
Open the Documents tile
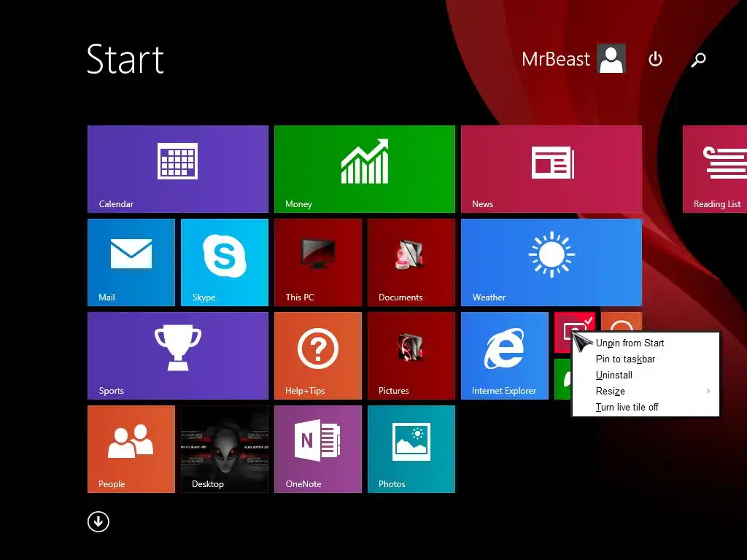[411, 262]
